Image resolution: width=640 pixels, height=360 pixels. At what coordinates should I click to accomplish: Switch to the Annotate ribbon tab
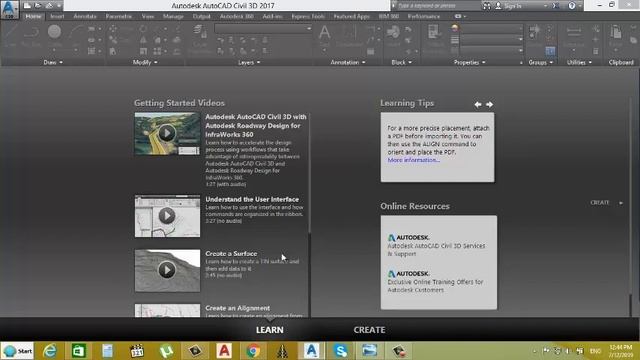[x=85, y=16]
